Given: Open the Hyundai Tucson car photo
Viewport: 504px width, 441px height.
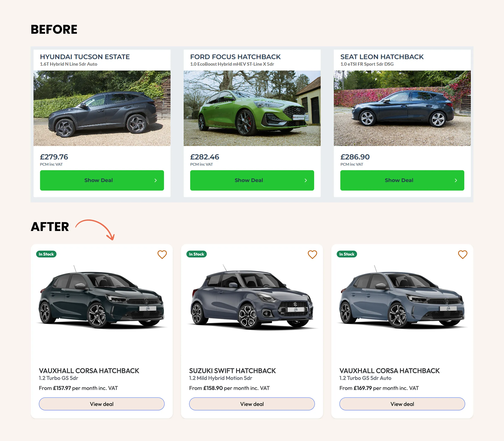Looking at the screenshot, I should [x=102, y=108].
